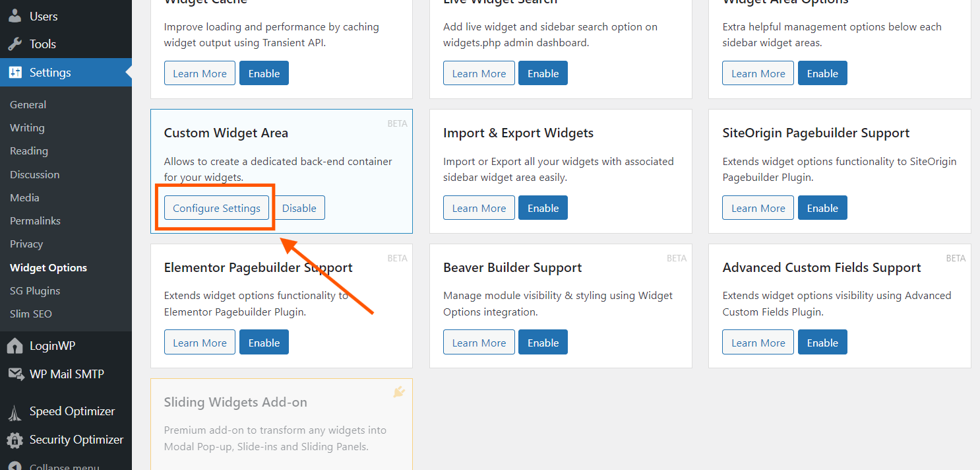Select Widget Options submenu item
This screenshot has height=470, width=980.
(x=48, y=267)
